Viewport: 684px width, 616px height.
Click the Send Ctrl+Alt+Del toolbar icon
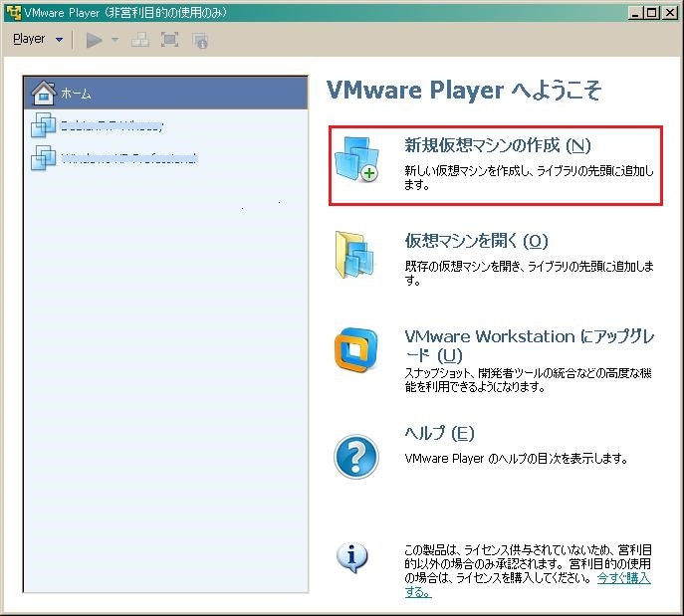pyautogui.click(x=140, y=40)
